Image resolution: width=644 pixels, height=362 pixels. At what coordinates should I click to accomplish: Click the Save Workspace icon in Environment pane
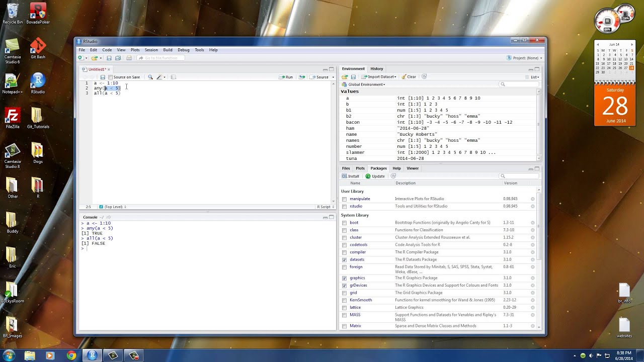pyautogui.click(x=353, y=77)
